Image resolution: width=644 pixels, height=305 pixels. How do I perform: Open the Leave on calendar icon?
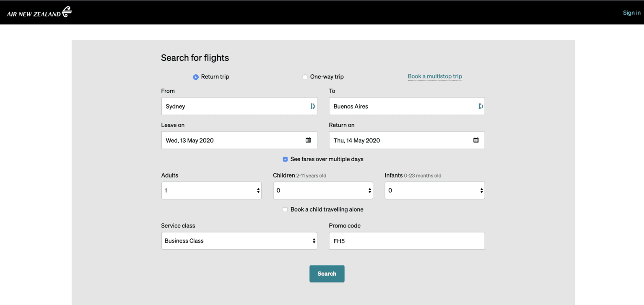tap(308, 140)
